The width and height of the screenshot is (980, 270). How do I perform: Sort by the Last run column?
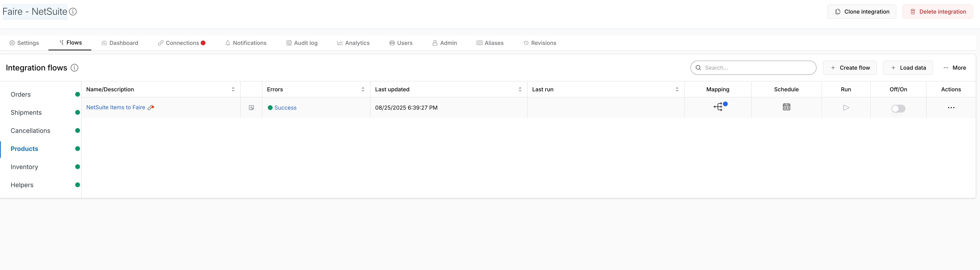pos(677,89)
